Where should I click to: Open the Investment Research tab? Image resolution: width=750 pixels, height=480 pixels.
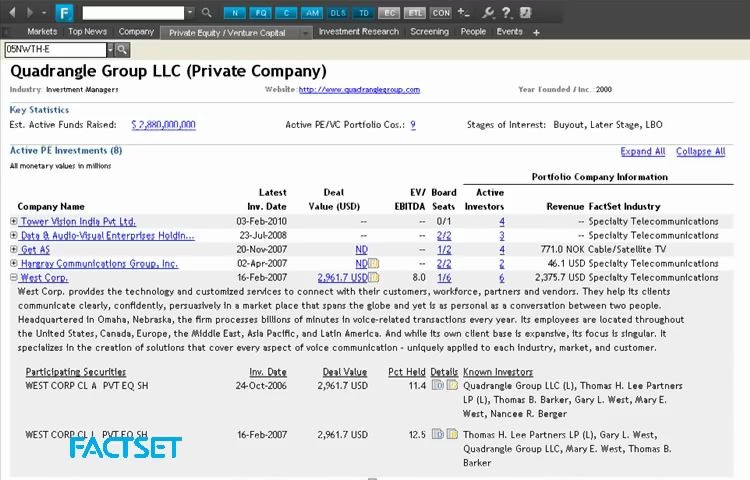point(359,32)
